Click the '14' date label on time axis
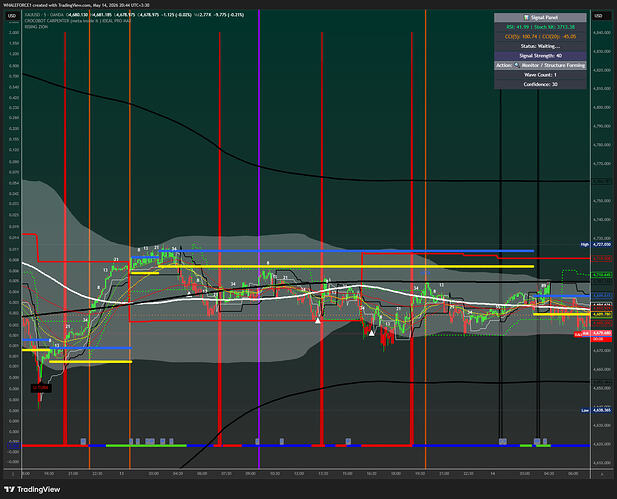Screen dimensions: 617x499 [x=492, y=474]
